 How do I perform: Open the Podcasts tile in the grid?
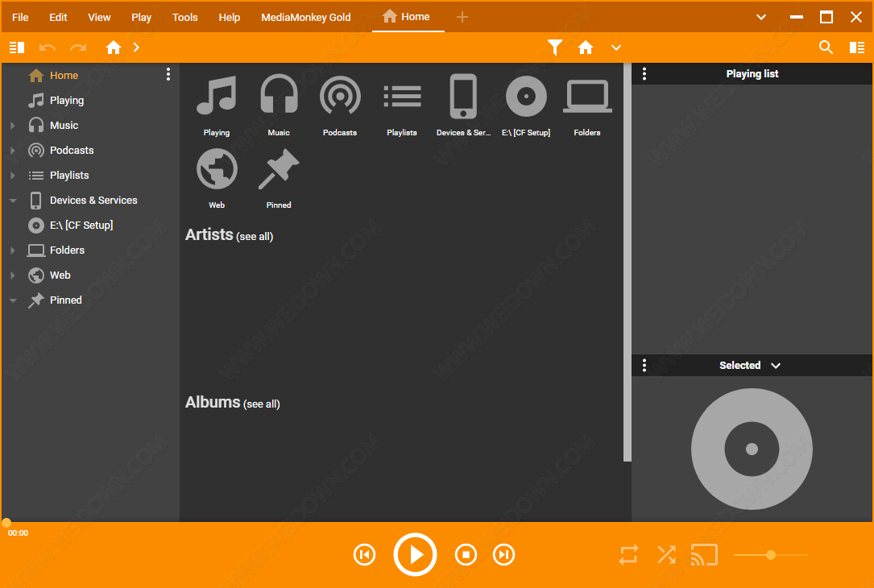coord(340,105)
